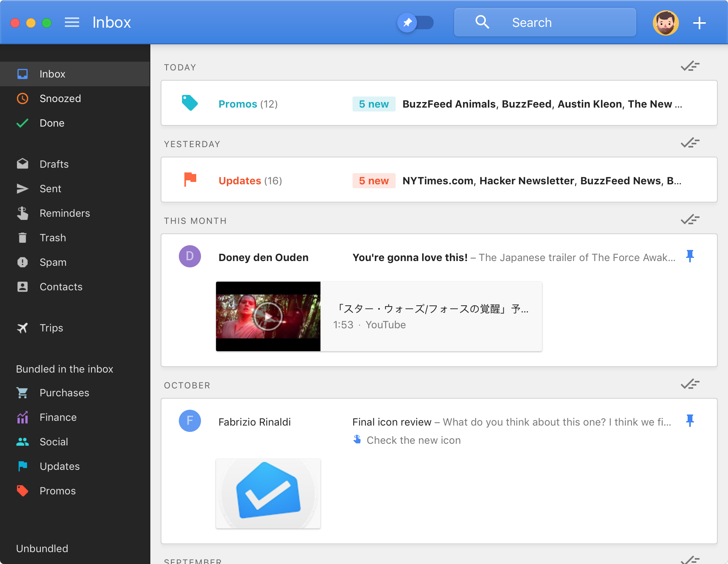The width and height of the screenshot is (728, 564).
Task: Toggle the pinned-only switch in header
Action: (415, 23)
